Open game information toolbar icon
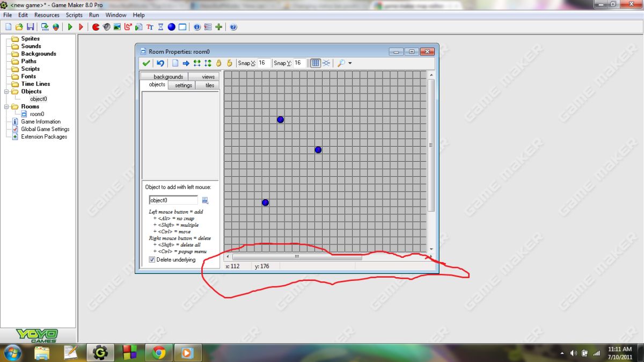Image resolution: width=644 pixels, height=362 pixels. [197, 27]
